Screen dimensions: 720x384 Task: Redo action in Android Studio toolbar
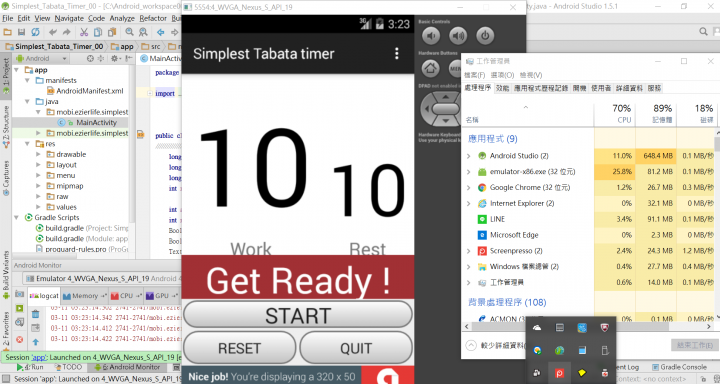[x=67, y=32]
